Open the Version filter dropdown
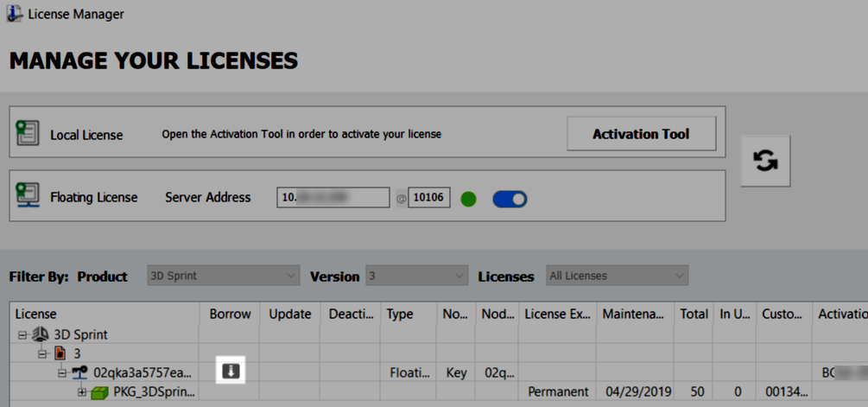This screenshot has width=868, height=407. tap(416, 276)
